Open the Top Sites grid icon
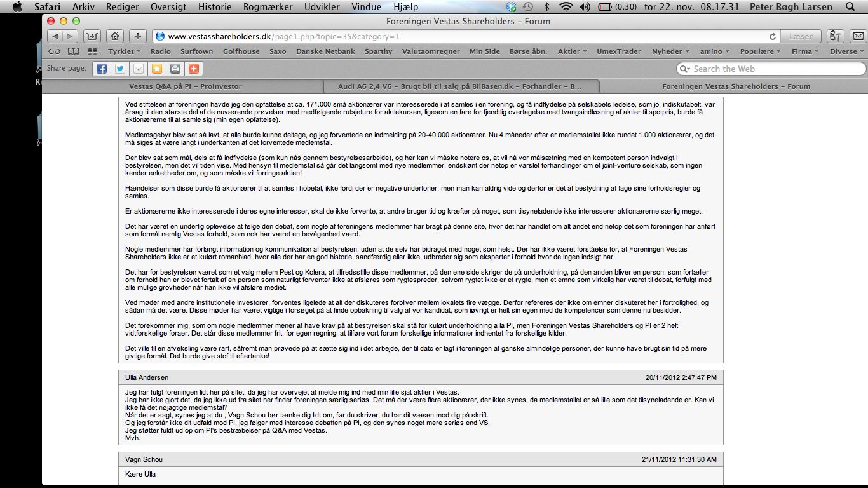Viewport: 868px width, 488px height. 92,51
